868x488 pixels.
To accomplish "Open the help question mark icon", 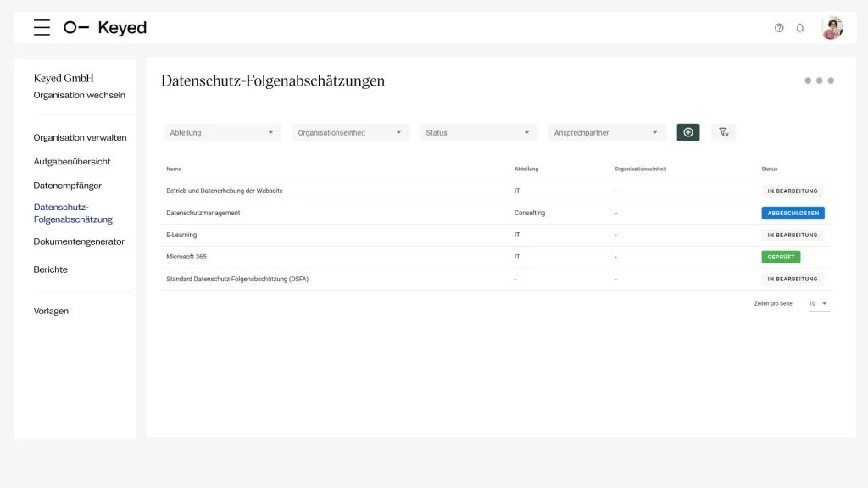I will point(779,28).
